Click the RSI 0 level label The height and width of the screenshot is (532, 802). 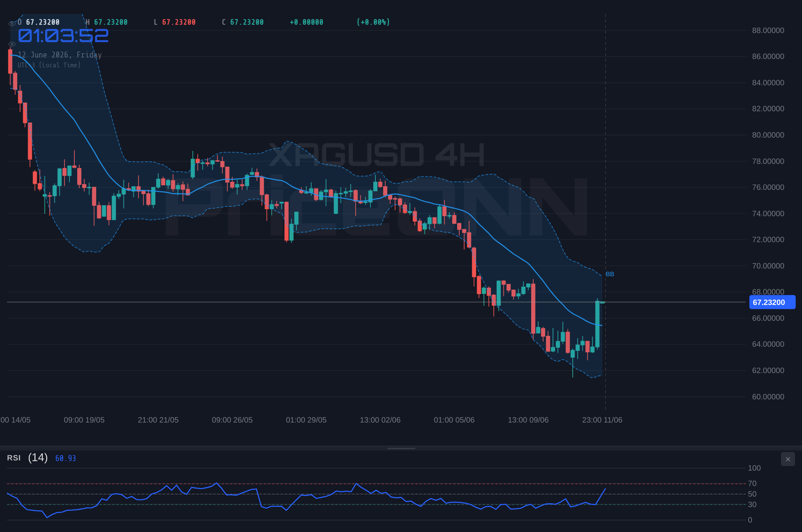(x=750, y=520)
